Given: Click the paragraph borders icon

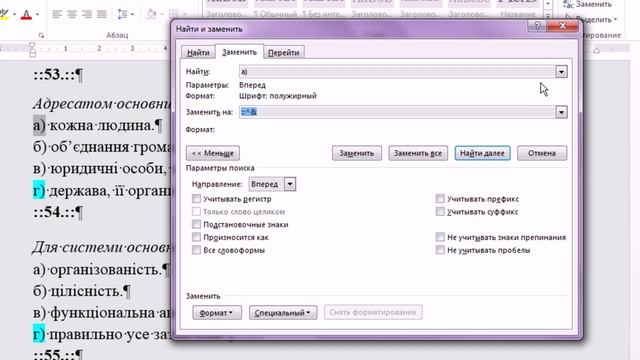Looking at the screenshot, I should (x=174, y=14).
